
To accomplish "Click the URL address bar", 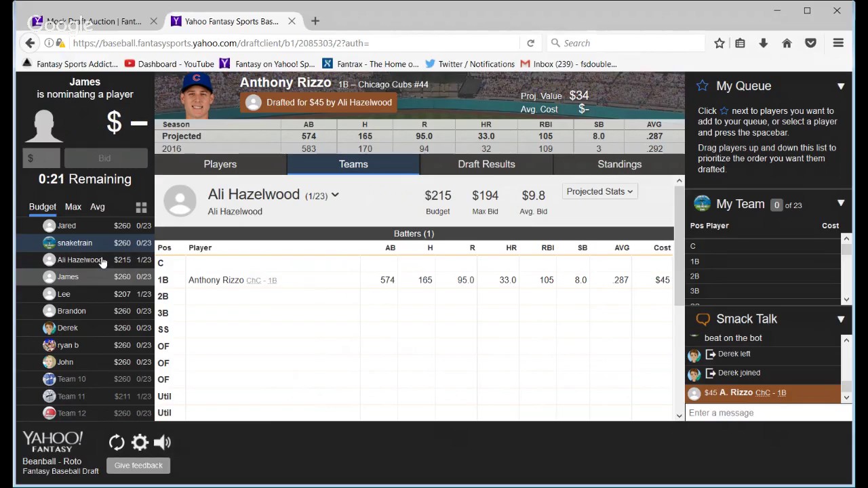I will pyautogui.click(x=294, y=43).
